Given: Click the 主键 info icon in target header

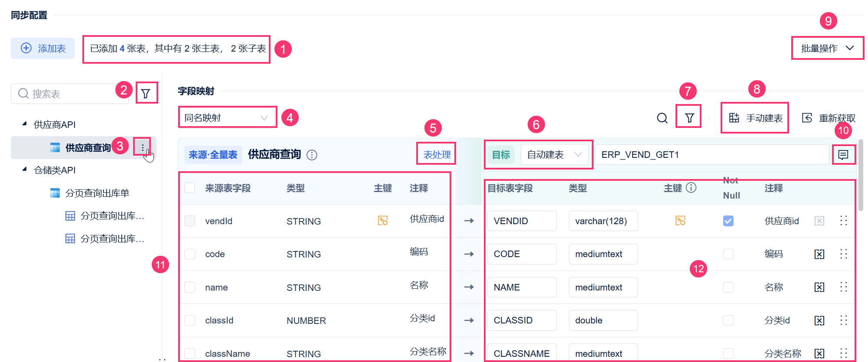Looking at the screenshot, I should (x=692, y=188).
